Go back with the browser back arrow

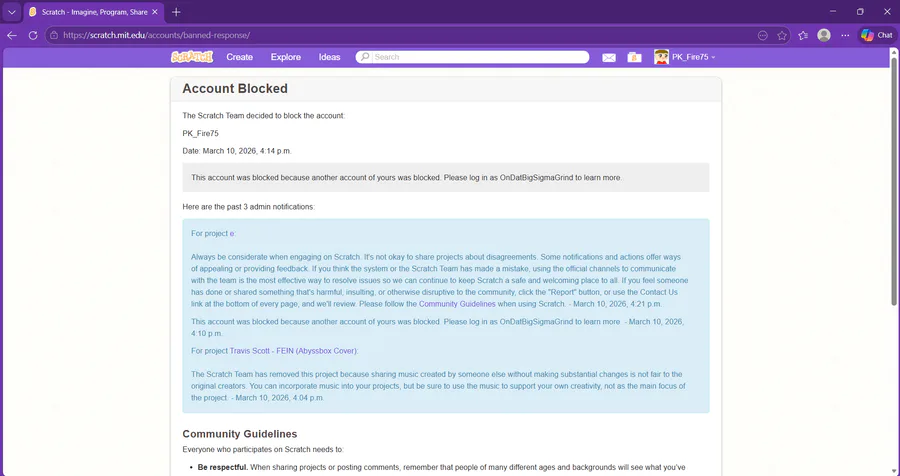coord(12,35)
